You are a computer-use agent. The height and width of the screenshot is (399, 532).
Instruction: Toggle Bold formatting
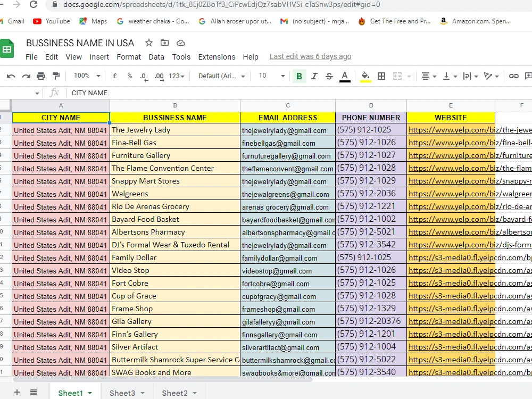(299, 76)
